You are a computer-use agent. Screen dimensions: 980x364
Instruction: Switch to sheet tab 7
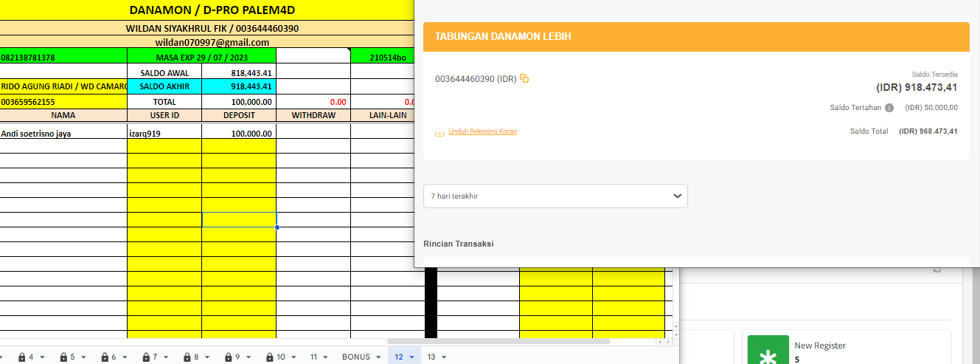click(x=155, y=357)
